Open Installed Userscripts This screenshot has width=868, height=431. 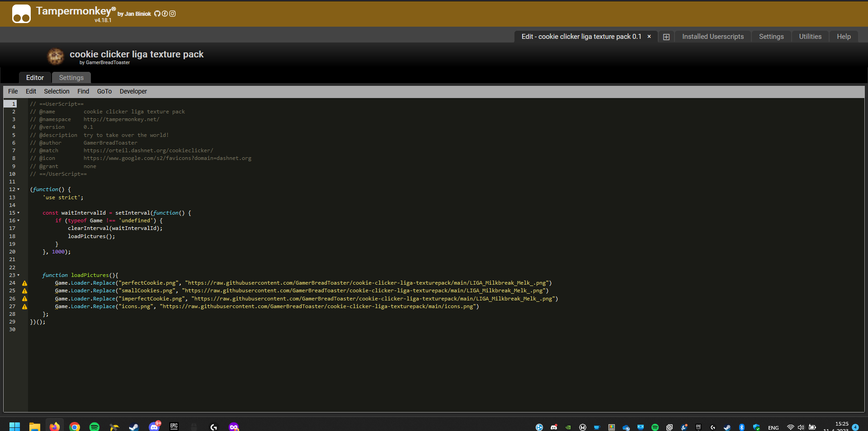(713, 37)
